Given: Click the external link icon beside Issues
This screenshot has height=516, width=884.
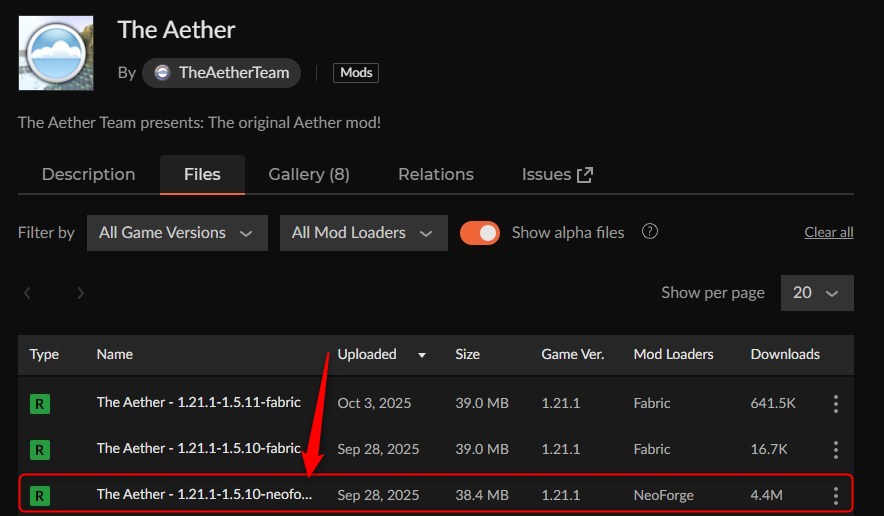Looking at the screenshot, I should (585, 175).
